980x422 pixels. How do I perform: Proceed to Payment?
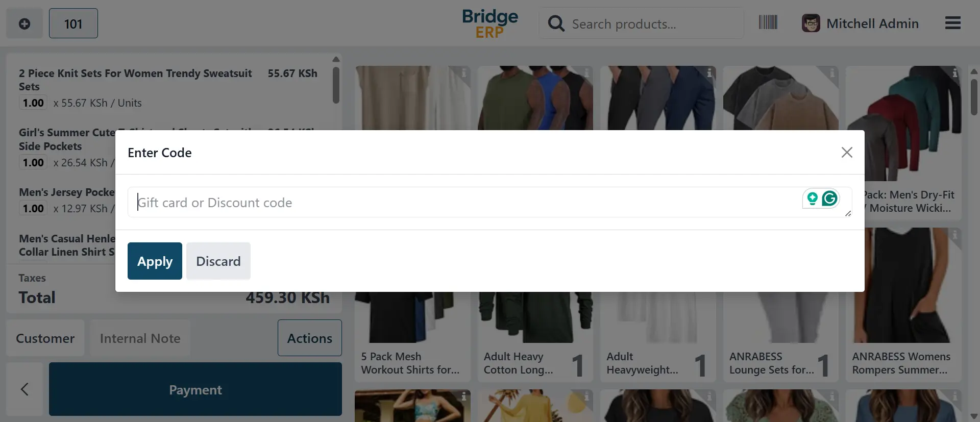click(x=195, y=390)
